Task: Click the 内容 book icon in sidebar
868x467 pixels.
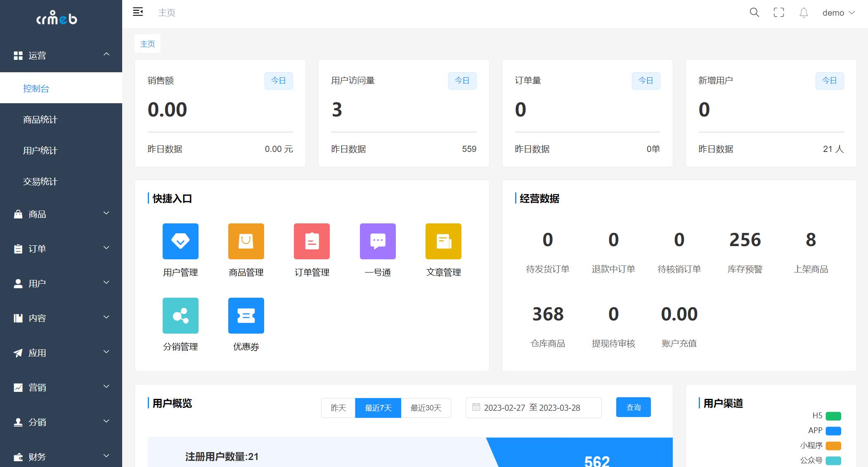Action: [x=18, y=318]
